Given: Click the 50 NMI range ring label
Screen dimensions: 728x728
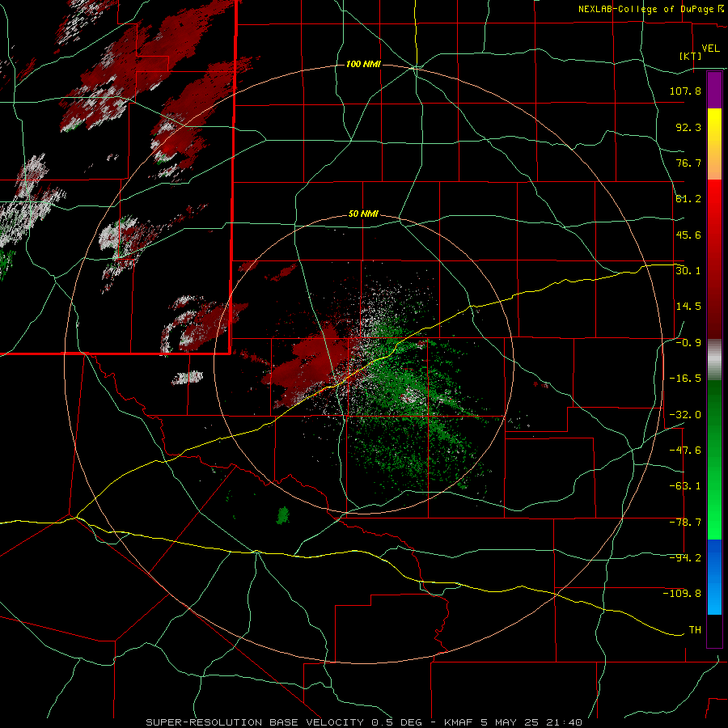Looking at the screenshot, I should coord(363,214).
